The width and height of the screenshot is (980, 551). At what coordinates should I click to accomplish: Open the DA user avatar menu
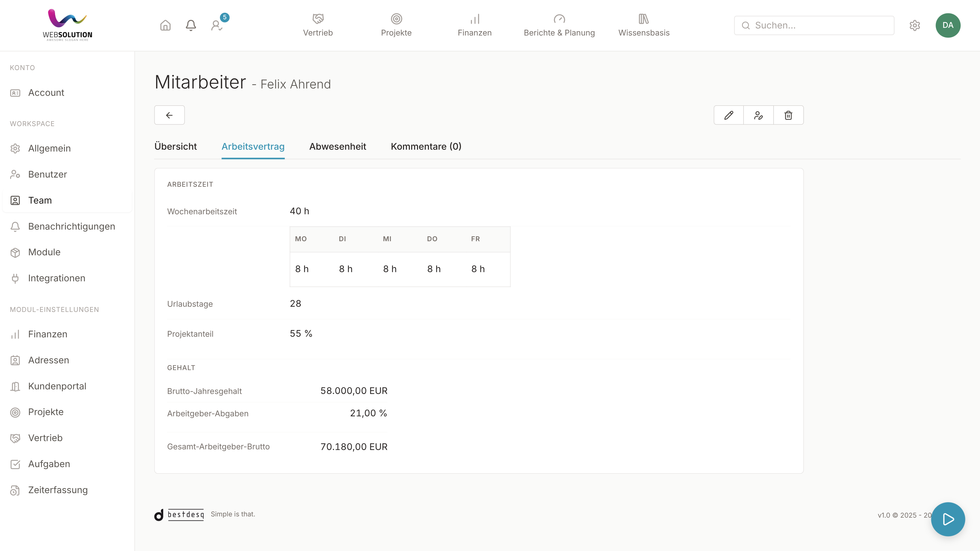pos(948,25)
